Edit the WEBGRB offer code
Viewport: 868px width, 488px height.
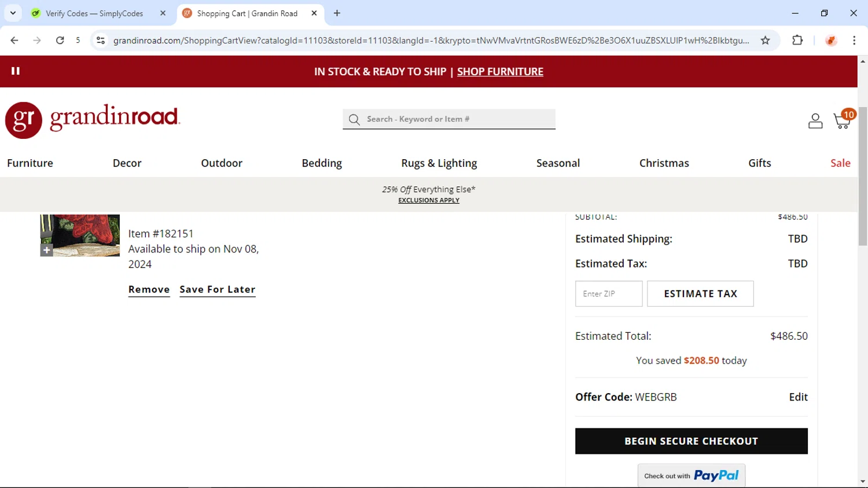(798, 397)
